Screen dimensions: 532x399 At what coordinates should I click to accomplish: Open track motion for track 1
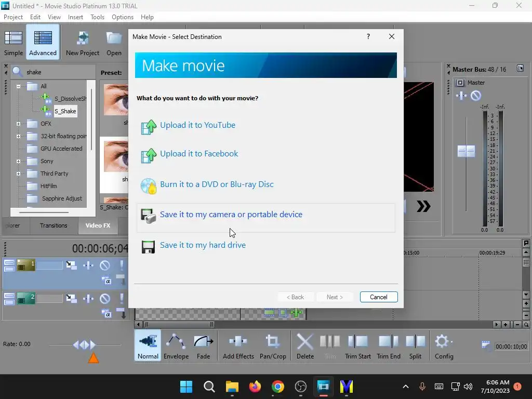tap(71, 265)
